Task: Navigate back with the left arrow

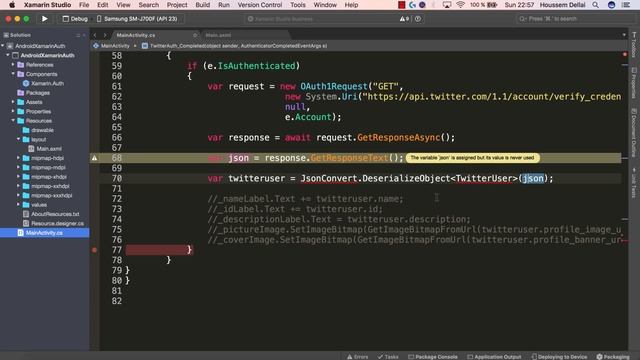Action: tap(95, 35)
